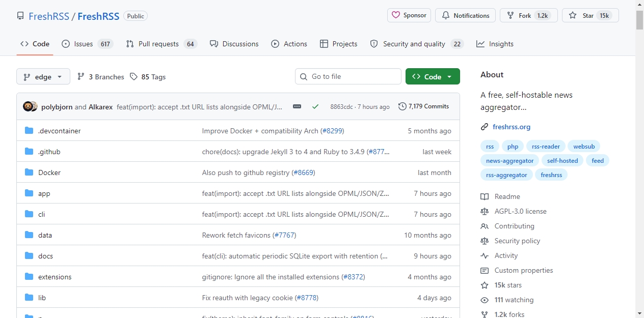Expand the edge branch dropdown
This screenshot has width=644, height=318.
(43, 77)
